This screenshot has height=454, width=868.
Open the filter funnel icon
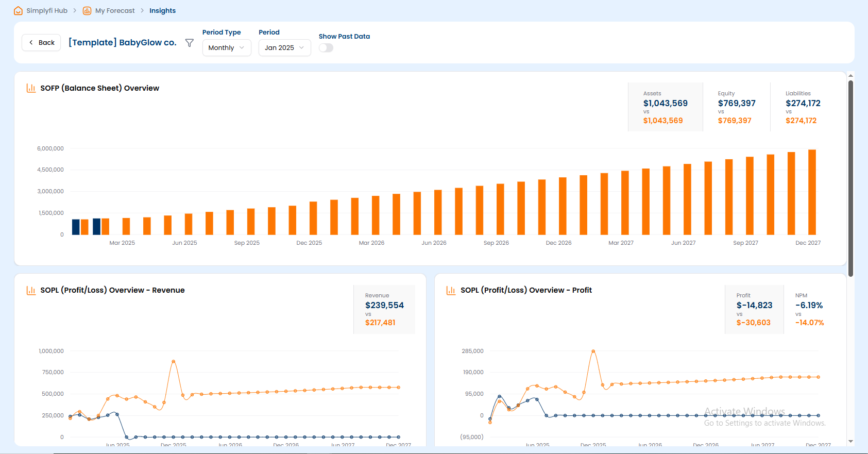point(190,43)
